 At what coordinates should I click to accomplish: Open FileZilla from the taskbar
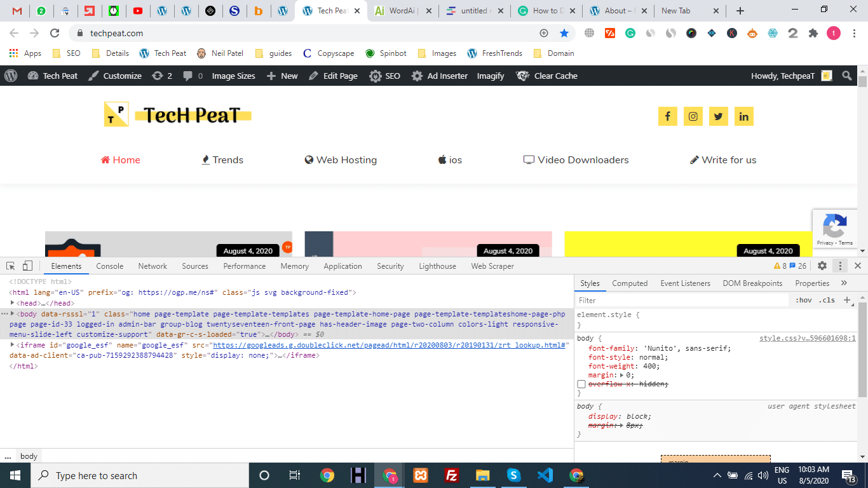(452, 475)
